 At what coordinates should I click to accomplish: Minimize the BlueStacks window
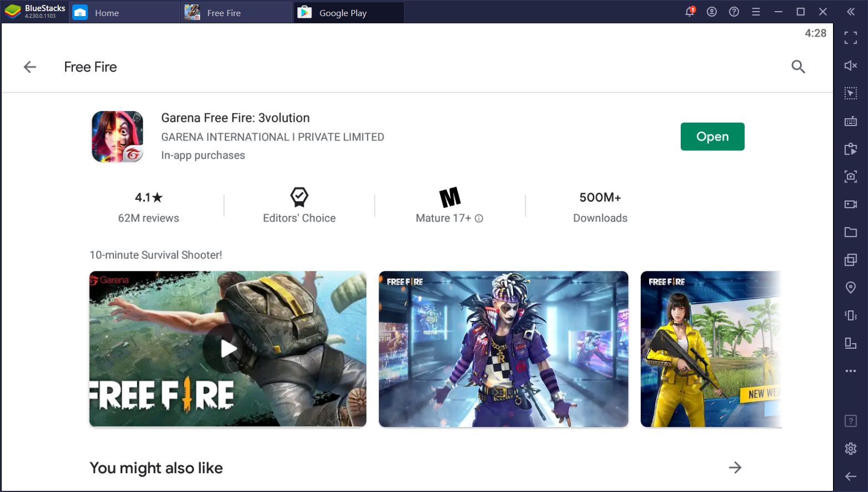(x=779, y=12)
